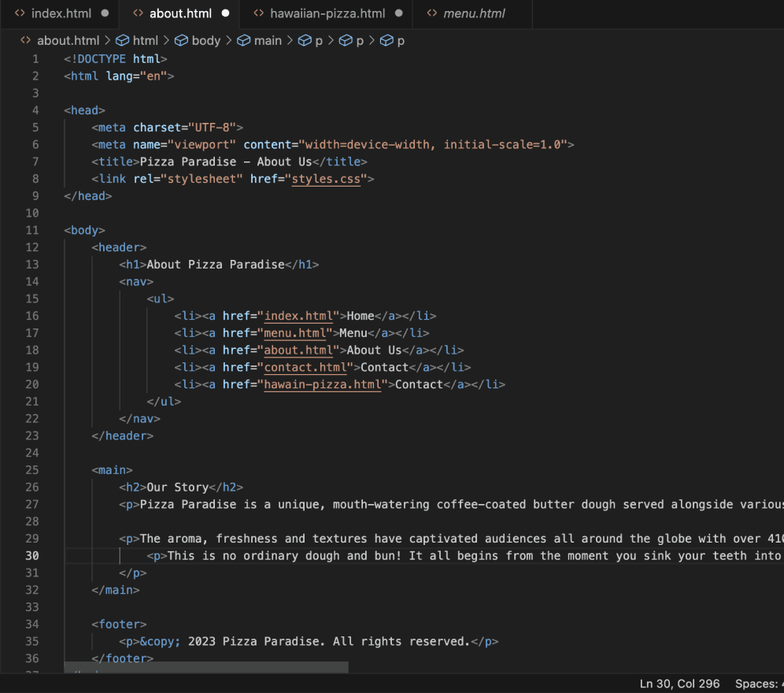The height and width of the screenshot is (693, 784).
Task: Follow the about.html href link in code
Action: coord(298,350)
